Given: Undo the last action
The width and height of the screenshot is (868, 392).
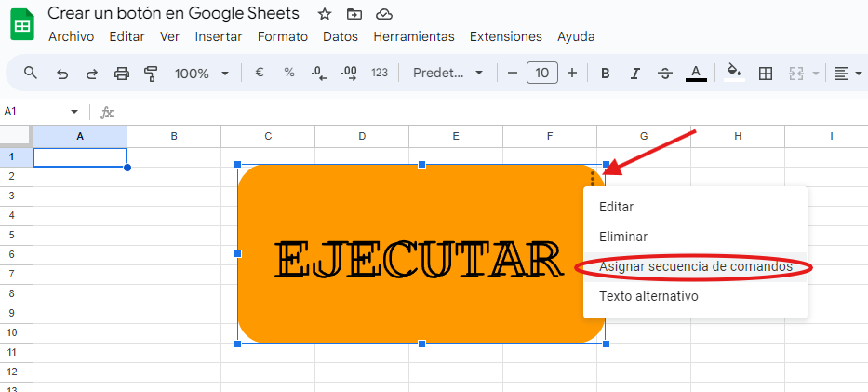Looking at the screenshot, I should [62, 73].
